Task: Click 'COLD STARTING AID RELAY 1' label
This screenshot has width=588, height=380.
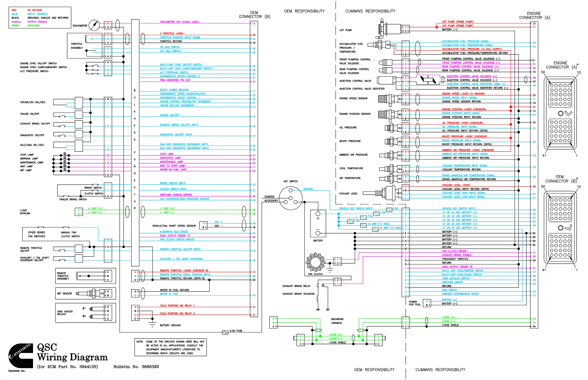Action: [x=177, y=306]
